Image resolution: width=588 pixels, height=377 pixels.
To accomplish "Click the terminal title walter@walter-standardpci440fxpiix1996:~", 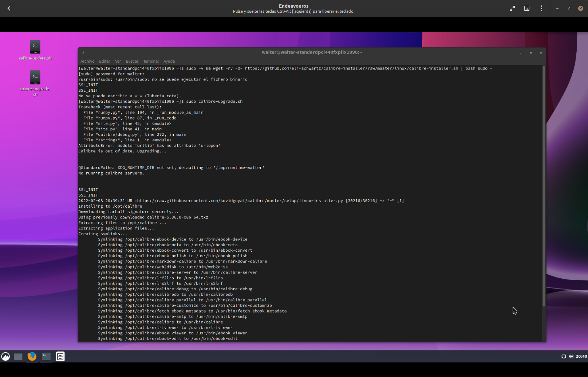I will tap(312, 52).
